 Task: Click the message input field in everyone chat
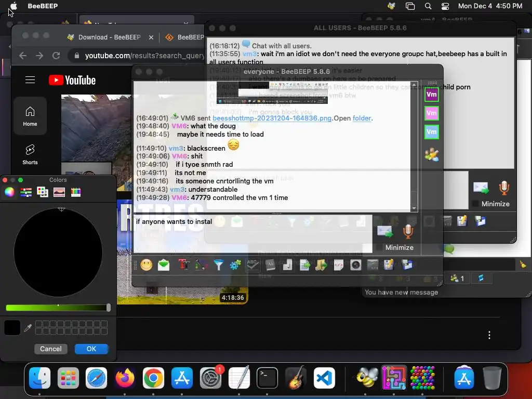pyautogui.click(x=253, y=234)
